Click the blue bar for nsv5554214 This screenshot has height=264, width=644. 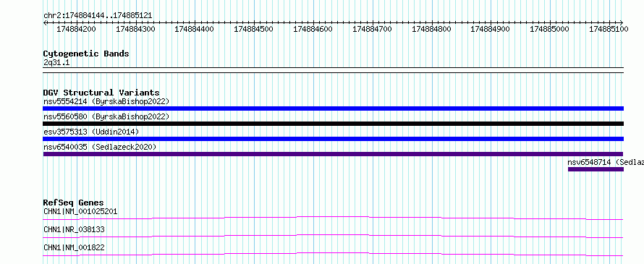tap(333, 108)
